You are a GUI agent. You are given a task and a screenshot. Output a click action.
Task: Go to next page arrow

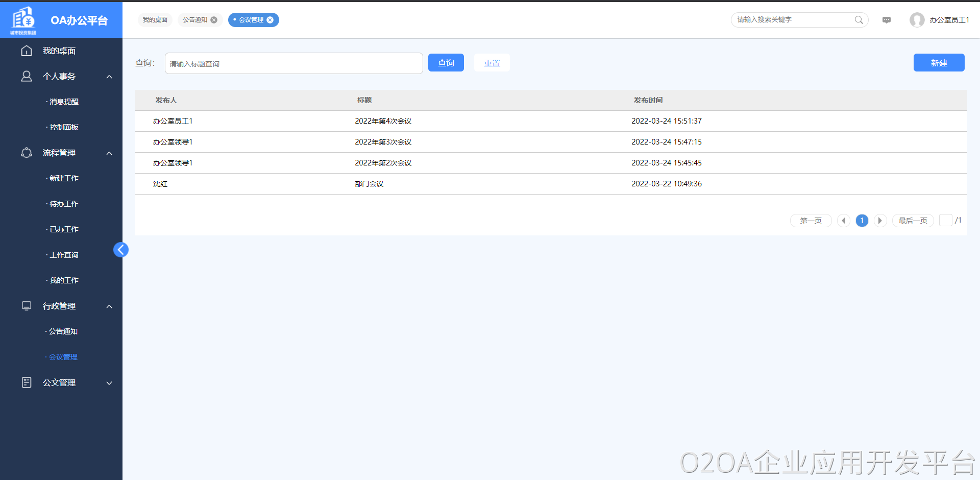tap(880, 221)
